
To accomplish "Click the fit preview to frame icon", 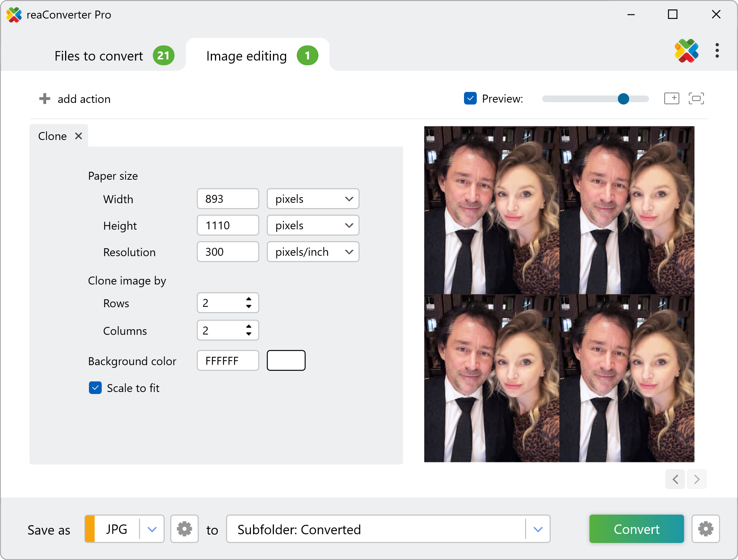I will click(x=696, y=99).
